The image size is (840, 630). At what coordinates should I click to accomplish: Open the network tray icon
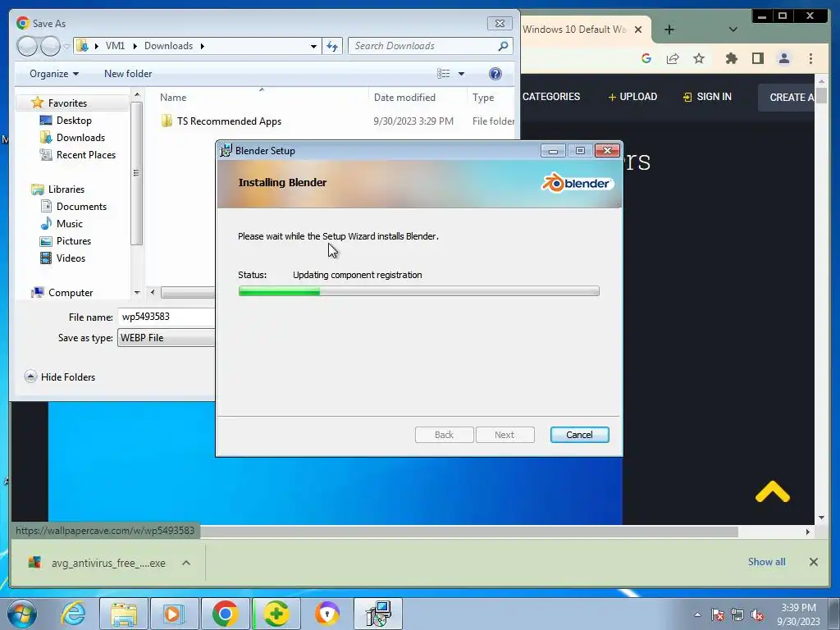[737, 614]
